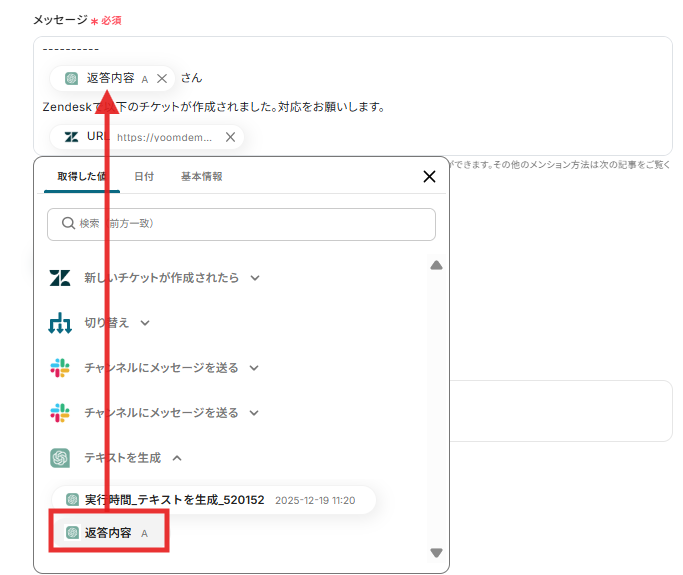Click ChatGPT icon beside テキストを生成

click(60, 458)
